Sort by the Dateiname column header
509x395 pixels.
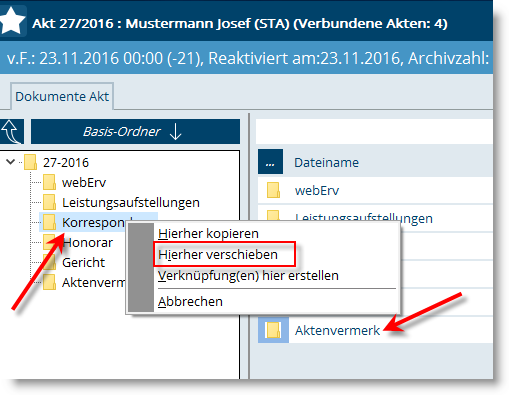tap(326, 163)
